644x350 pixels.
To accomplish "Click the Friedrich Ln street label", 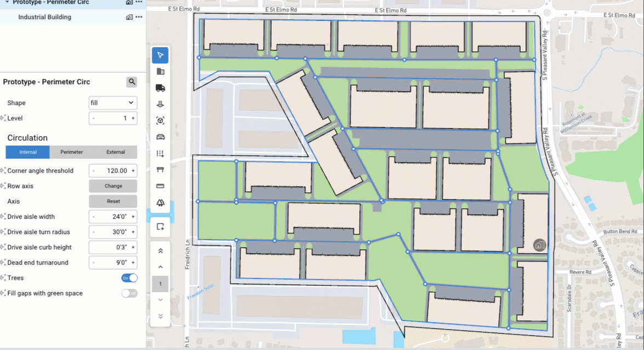I will tap(187, 254).
